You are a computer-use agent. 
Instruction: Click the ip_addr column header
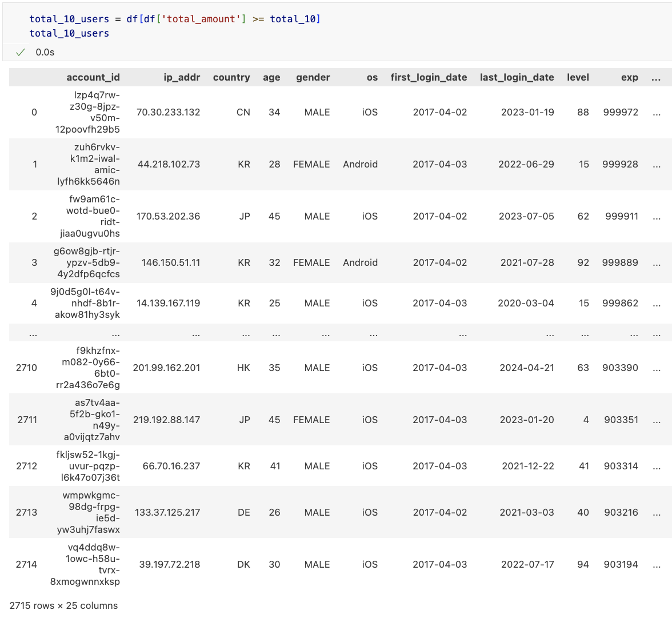182,77
